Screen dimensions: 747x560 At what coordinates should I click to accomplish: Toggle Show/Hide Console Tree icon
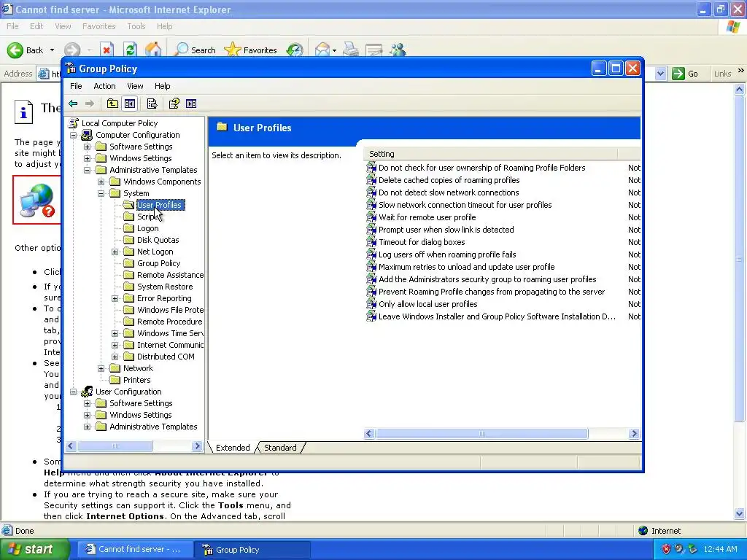pos(130,104)
